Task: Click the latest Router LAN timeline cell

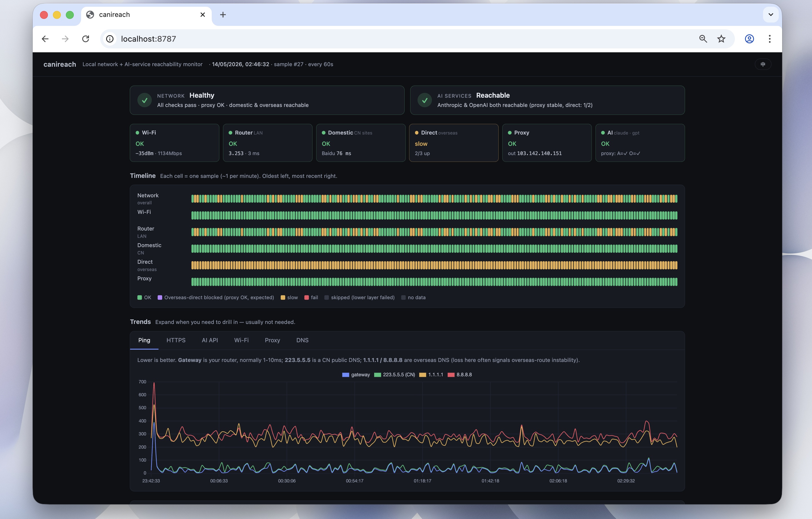Action: 676,232
